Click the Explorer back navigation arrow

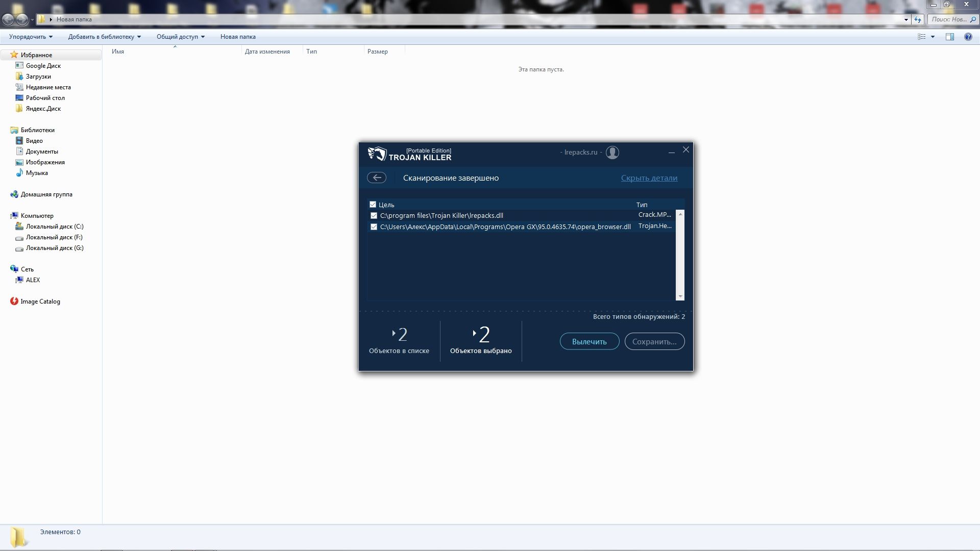[8, 19]
